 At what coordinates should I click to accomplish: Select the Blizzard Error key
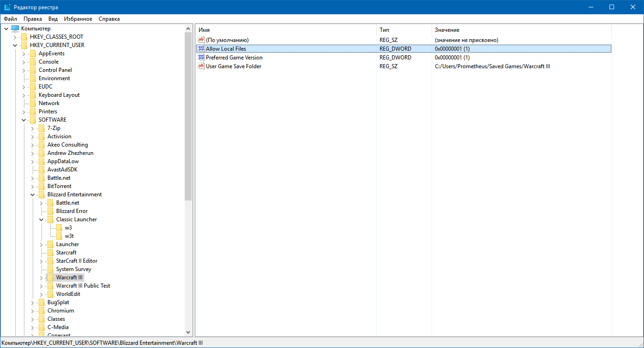tap(72, 211)
